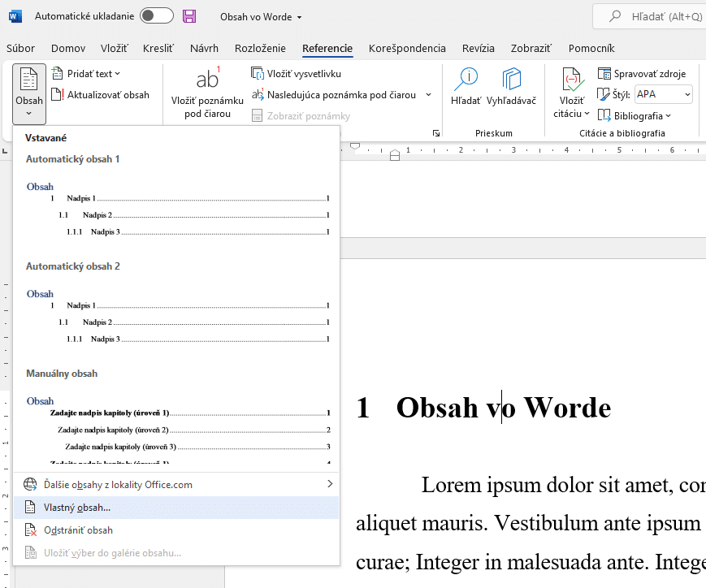
Task: Click Odstrániť obsah menu entry
Action: pos(176,530)
